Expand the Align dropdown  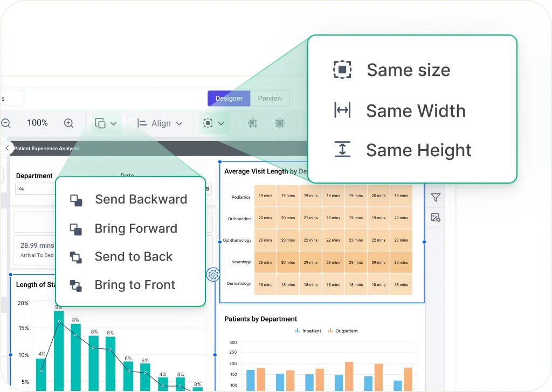[x=160, y=123]
